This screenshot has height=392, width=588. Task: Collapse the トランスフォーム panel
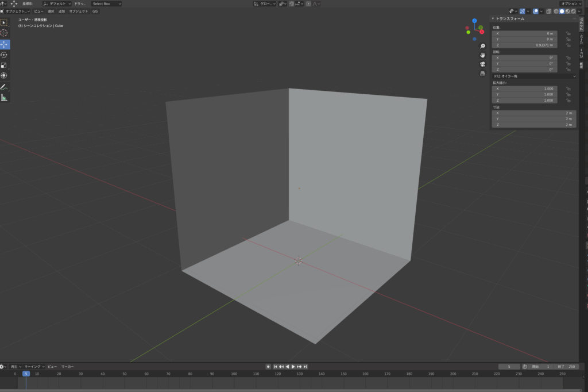tap(493, 18)
